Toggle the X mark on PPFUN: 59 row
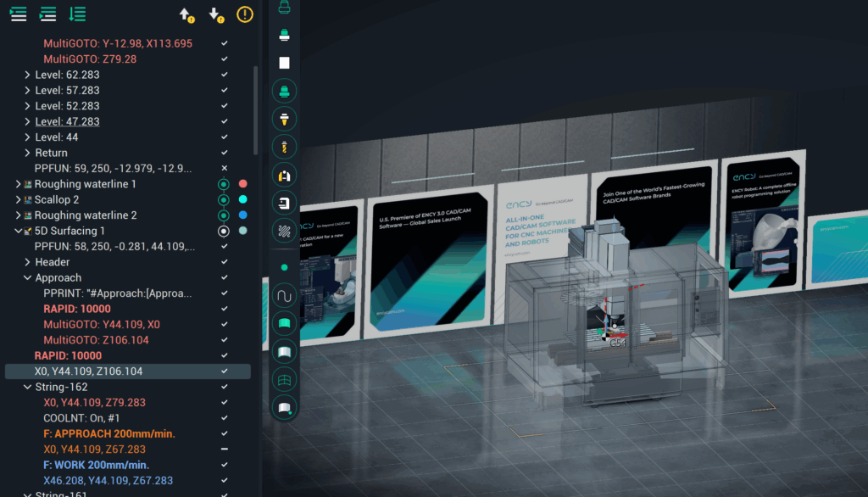Image resolution: width=868 pixels, height=497 pixels. [224, 168]
